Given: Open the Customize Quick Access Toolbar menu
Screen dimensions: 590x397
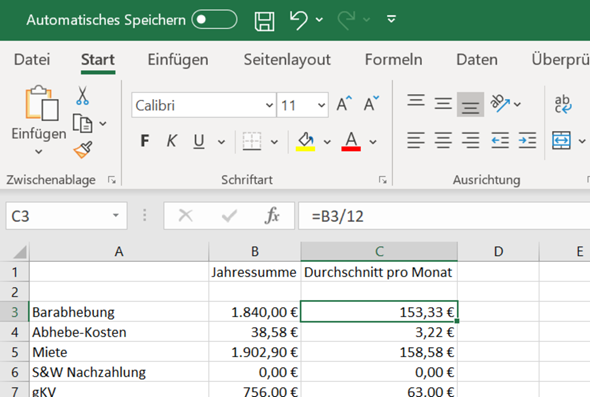Looking at the screenshot, I should pos(391,19).
